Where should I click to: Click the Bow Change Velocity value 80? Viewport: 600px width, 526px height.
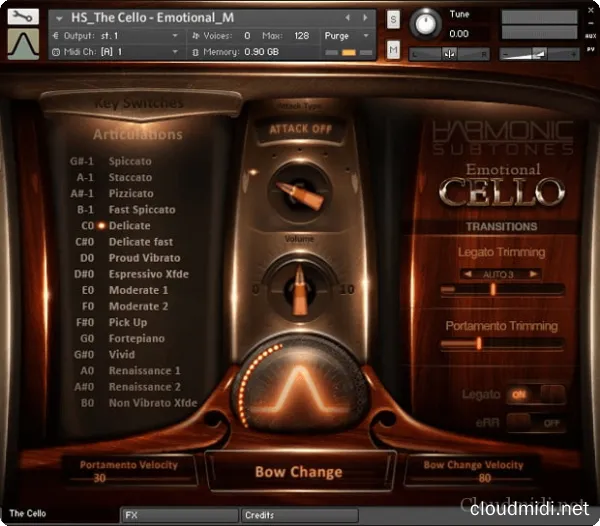[x=484, y=478]
